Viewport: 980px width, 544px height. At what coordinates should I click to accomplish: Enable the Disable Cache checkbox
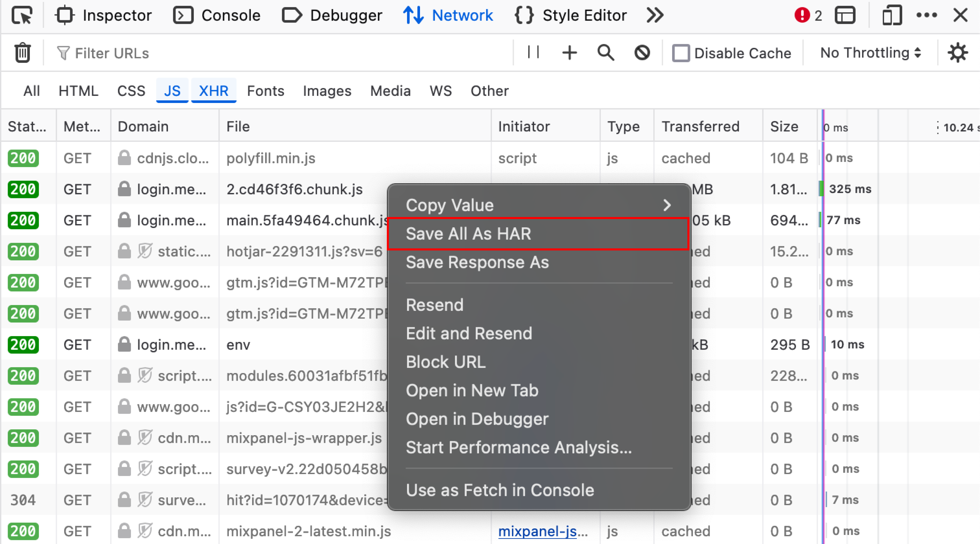[681, 53]
